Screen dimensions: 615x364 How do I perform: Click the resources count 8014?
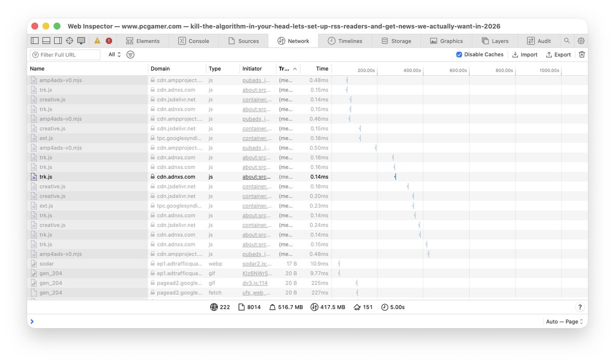[249, 307]
